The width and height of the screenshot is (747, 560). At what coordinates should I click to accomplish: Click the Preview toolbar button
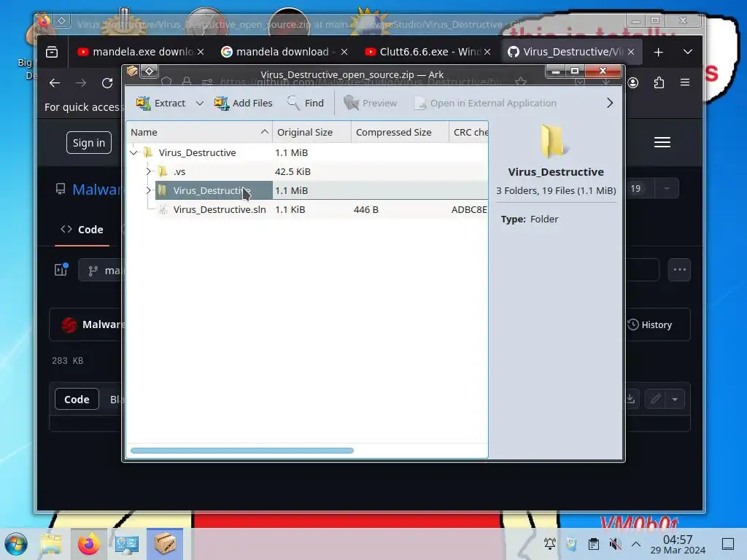click(370, 103)
